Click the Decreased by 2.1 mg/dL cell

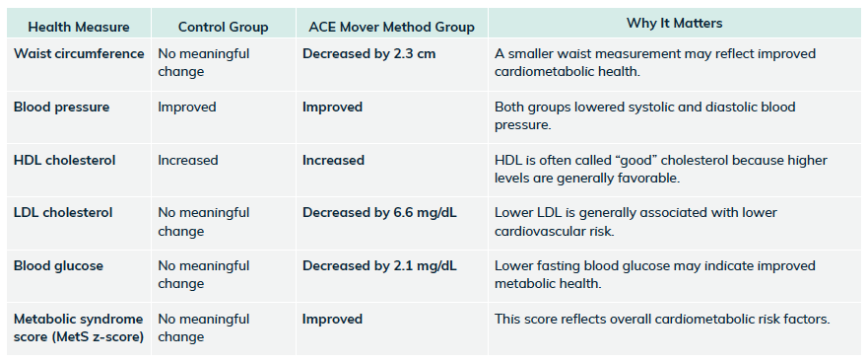(x=379, y=266)
